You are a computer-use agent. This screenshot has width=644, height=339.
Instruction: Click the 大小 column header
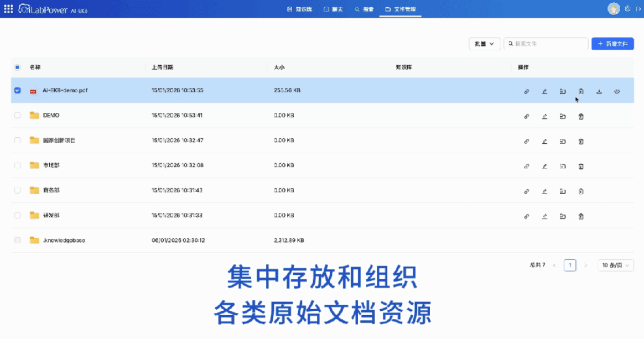279,67
